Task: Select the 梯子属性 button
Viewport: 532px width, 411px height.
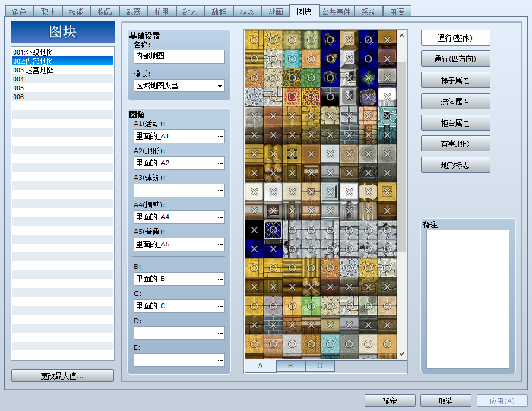Action: (x=455, y=80)
